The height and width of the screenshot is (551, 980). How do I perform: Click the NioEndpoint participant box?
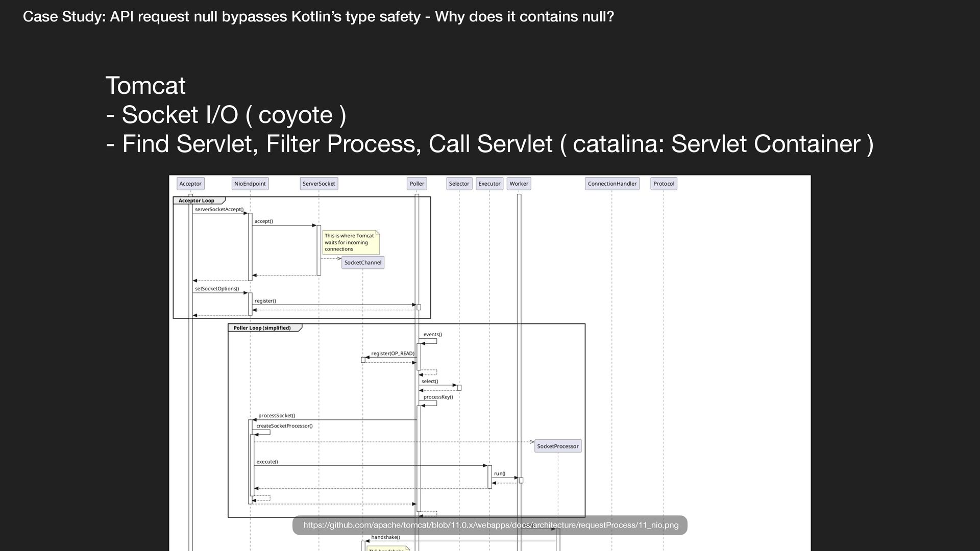pyautogui.click(x=250, y=184)
